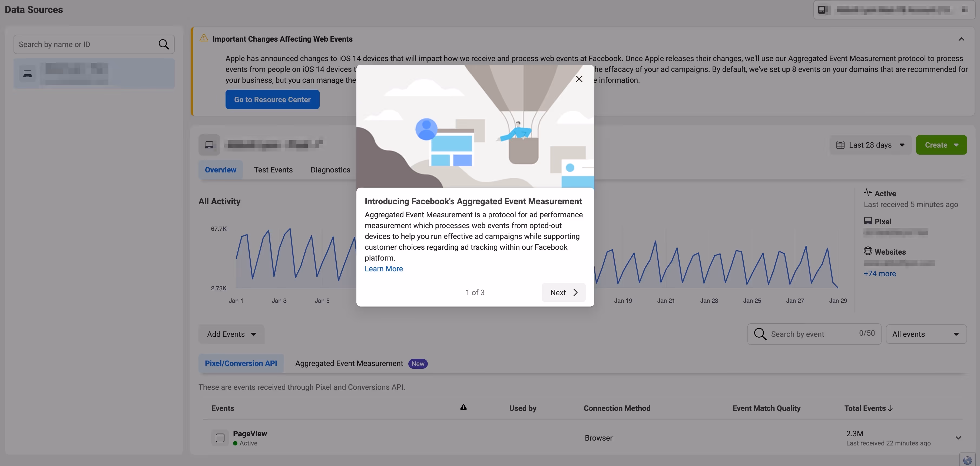Expand the PageView row chevron

(958, 438)
